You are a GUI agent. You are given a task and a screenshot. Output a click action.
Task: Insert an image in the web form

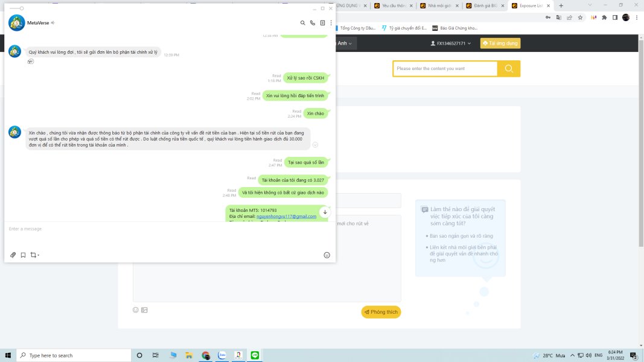tap(145, 310)
